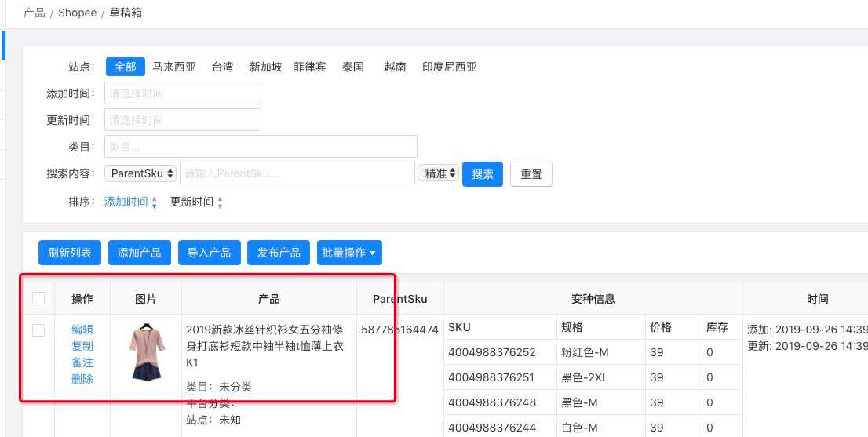Click the 删除 link for the product
The width and height of the screenshot is (868, 437).
[82, 379]
